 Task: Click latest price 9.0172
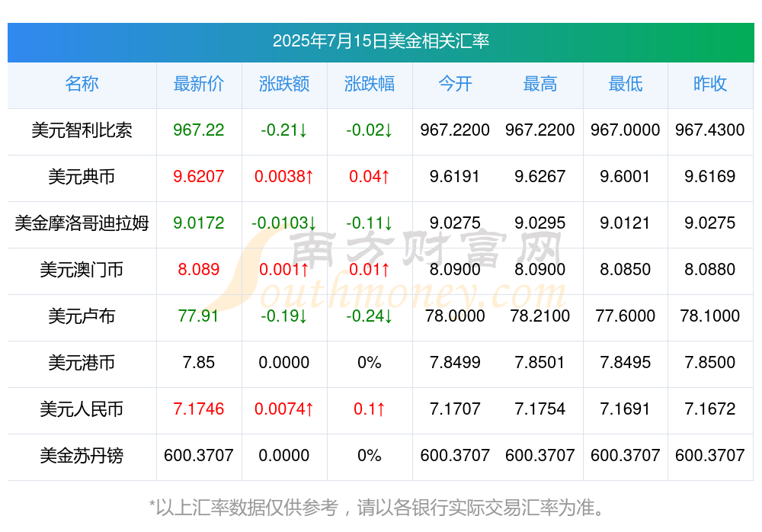(x=199, y=223)
